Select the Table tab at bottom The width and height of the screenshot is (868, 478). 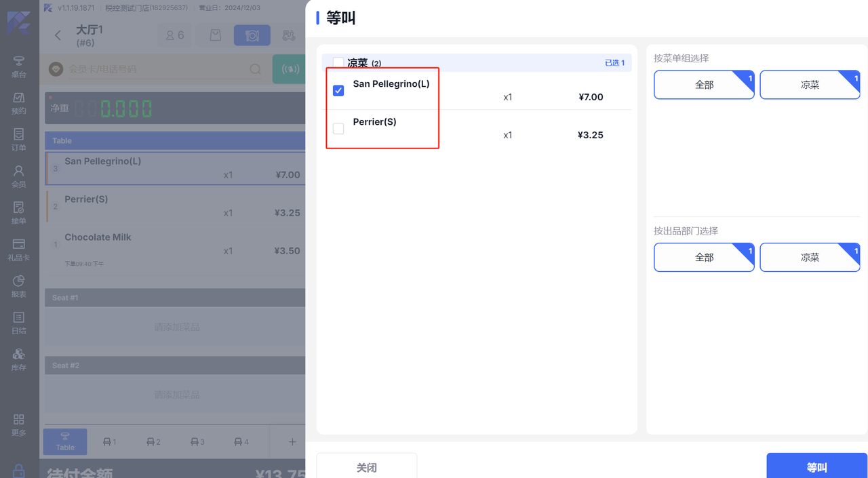65,441
